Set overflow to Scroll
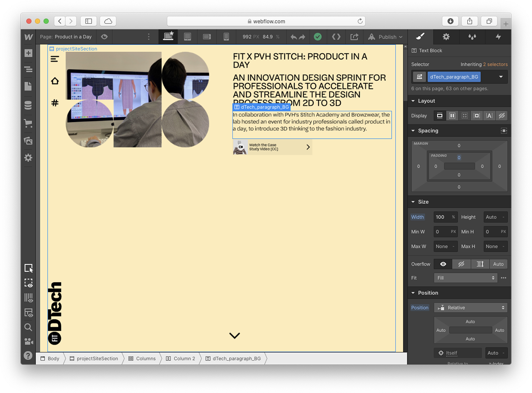The height and width of the screenshot is (393, 532). pyautogui.click(x=480, y=264)
